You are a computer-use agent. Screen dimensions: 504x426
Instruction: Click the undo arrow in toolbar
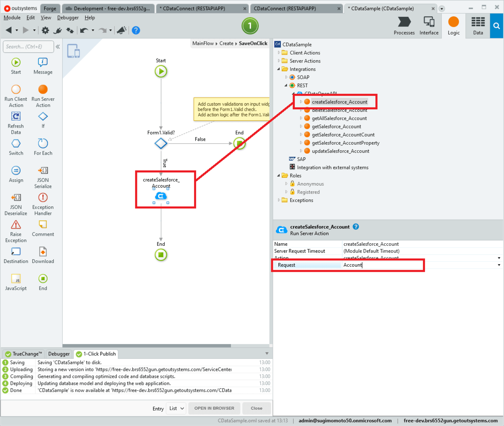[84, 30]
